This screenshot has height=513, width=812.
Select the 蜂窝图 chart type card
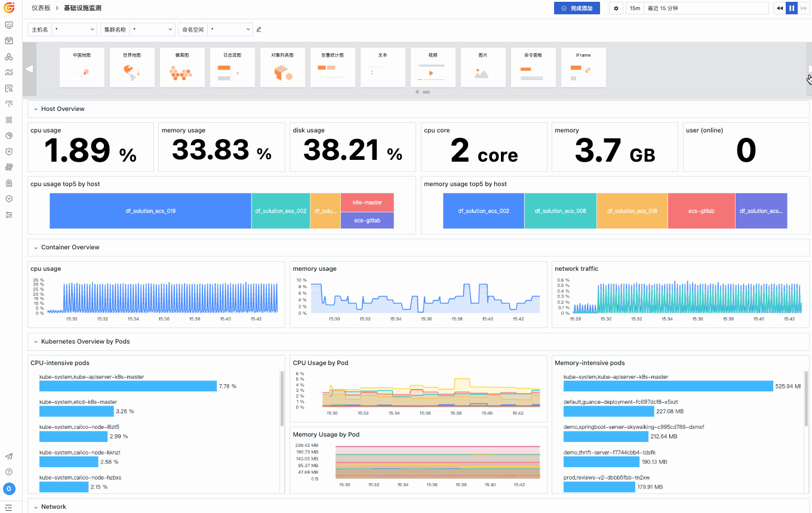pyautogui.click(x=182, y=67)
